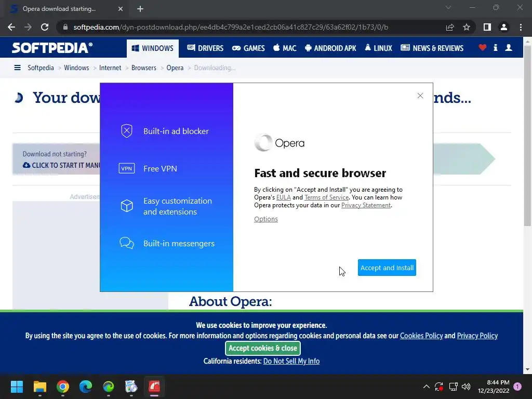Reload the page with the refresh icon
Viewport: 532px width, 399px height.
click(45, 27)
